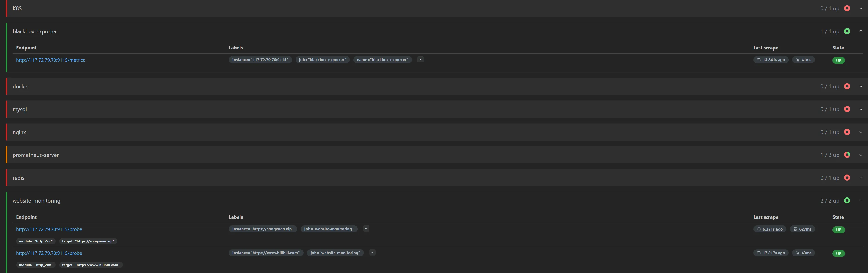Collapse the website-monitoring pool
The image size is (868, 273).
861,200
